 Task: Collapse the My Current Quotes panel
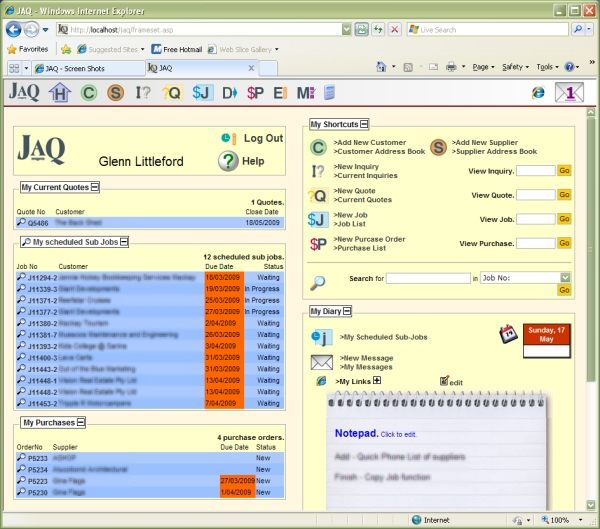click(95, 187)
